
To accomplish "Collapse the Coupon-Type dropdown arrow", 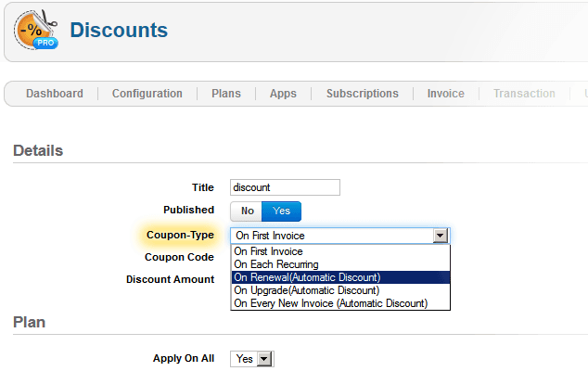I will 441,236.
